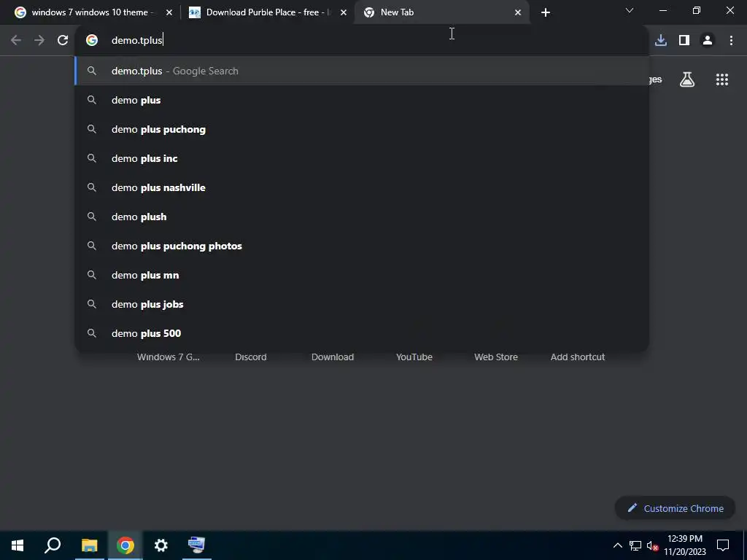Viewport: 747px width, 560px height.
Task: Click the Chrome taskbar icon
Action: point(125,545)
